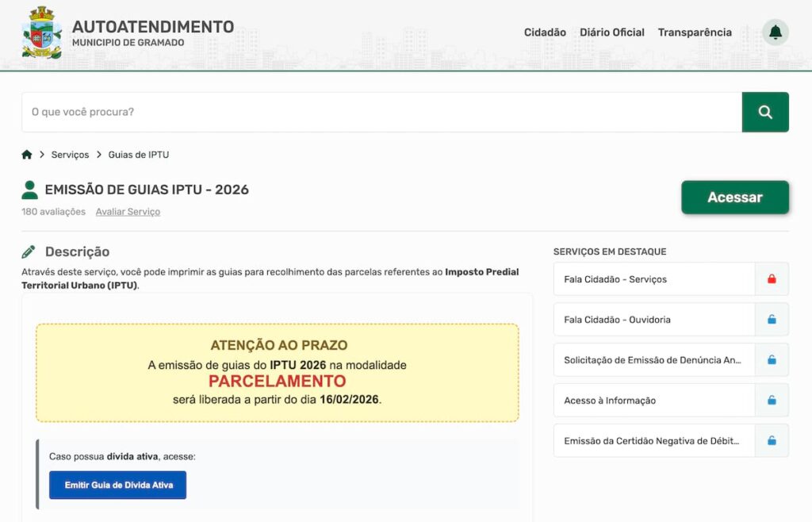Image resolution: width=812 pixels, height=522 pixels.
Task: Click the SERVIÇOS EM DESTAQUE heading
Action: pyautogui.click(x=610, y=251)
